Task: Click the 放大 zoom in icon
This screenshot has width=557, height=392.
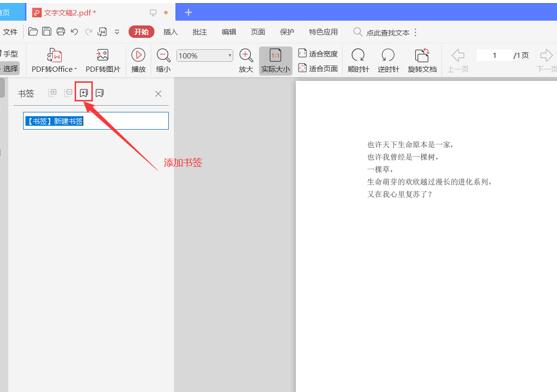Action: (x=246, y=55)
